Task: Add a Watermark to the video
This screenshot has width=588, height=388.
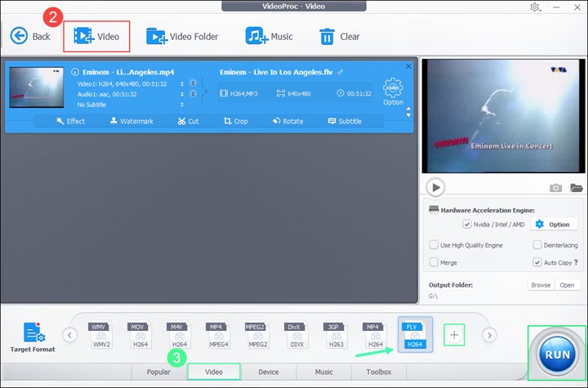Action: click(131, 121)
